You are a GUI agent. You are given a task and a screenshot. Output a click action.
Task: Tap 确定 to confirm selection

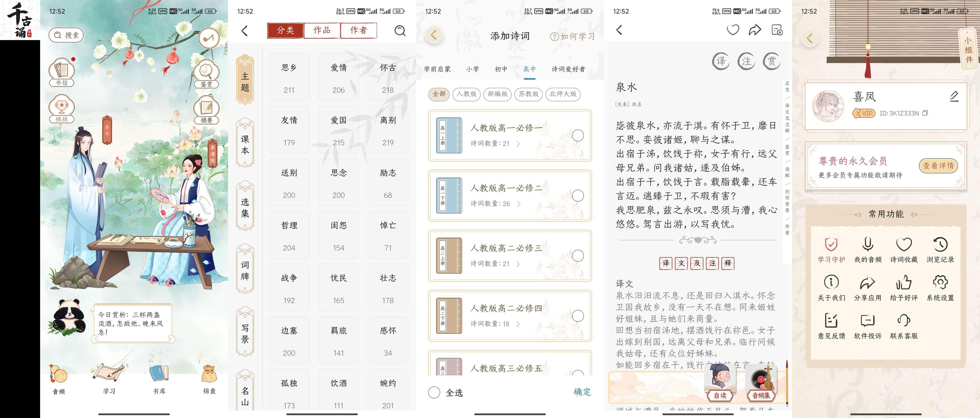point(582,392)
